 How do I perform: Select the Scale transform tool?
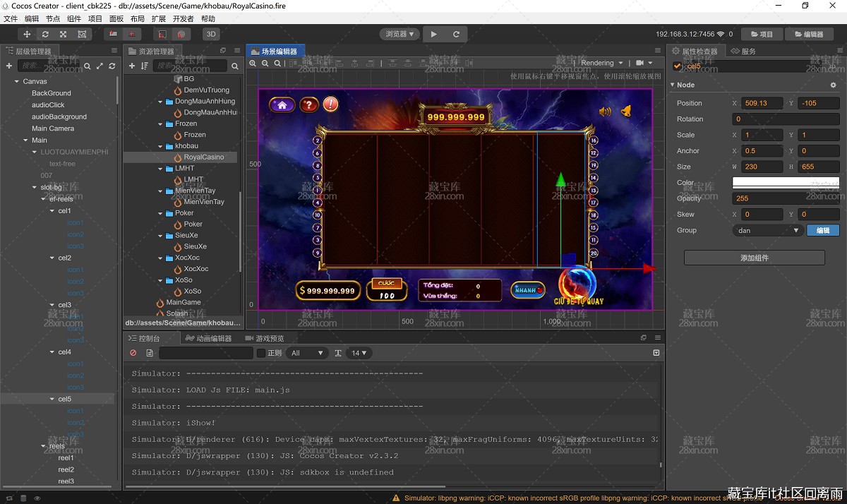64,34
